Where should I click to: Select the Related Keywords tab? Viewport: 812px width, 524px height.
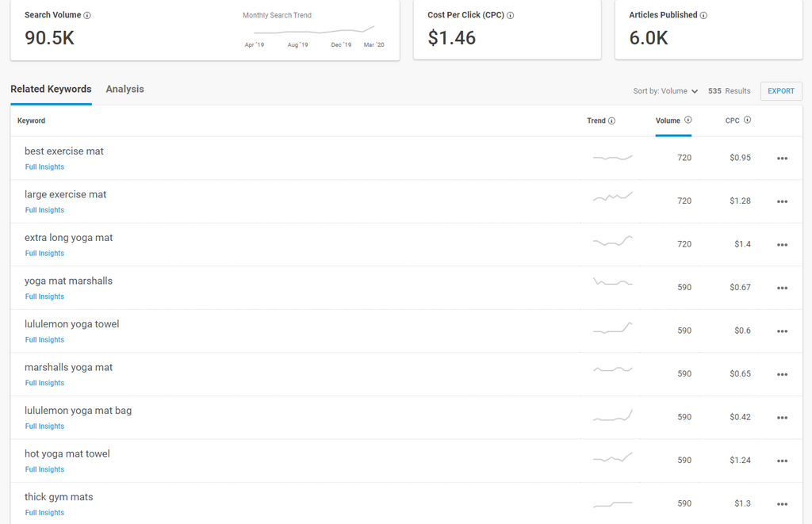click(51, 90)
